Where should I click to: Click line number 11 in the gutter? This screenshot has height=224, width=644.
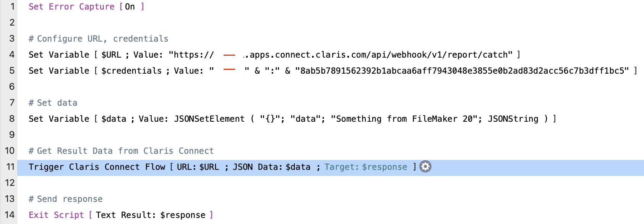[10, 167]
